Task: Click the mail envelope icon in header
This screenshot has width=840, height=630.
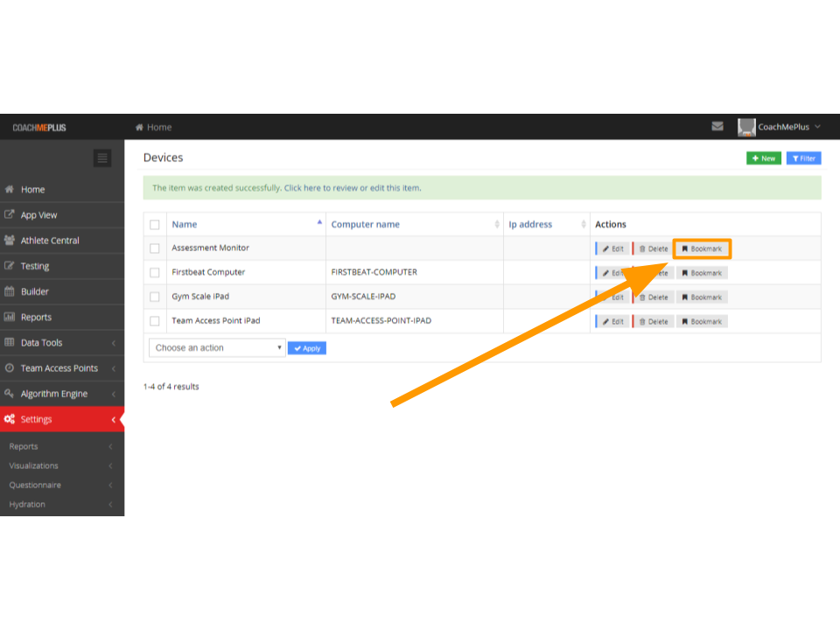Action: pos(717,127)
